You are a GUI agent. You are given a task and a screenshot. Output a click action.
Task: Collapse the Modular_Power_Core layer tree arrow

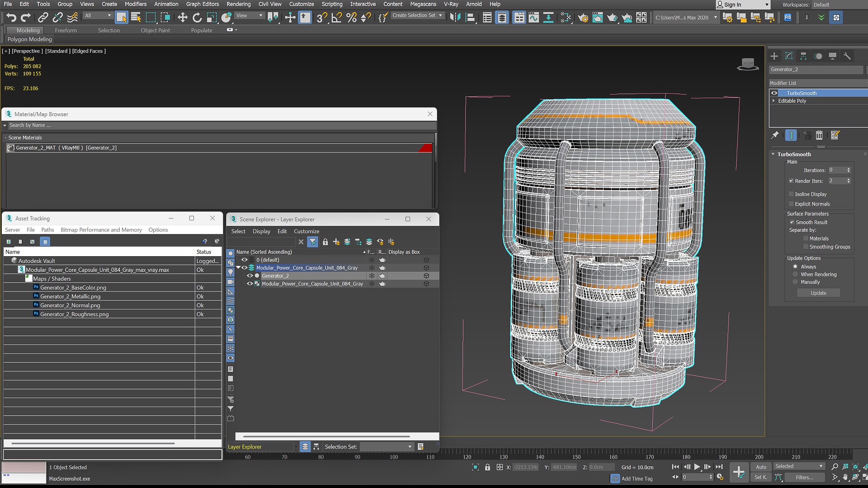pos(238,267)
